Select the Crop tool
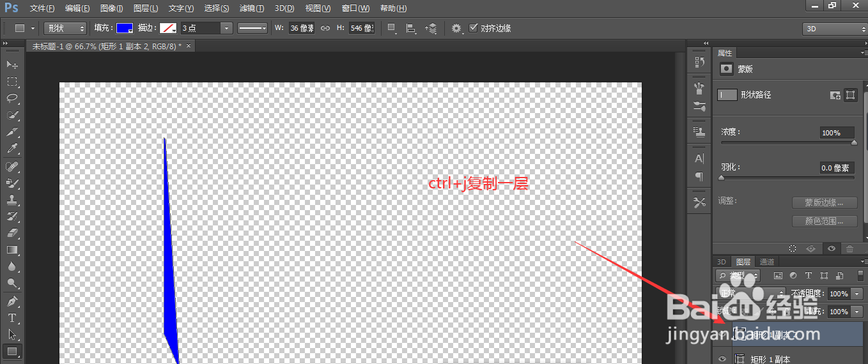Screen dimensions: 868x364 [12, 132]
